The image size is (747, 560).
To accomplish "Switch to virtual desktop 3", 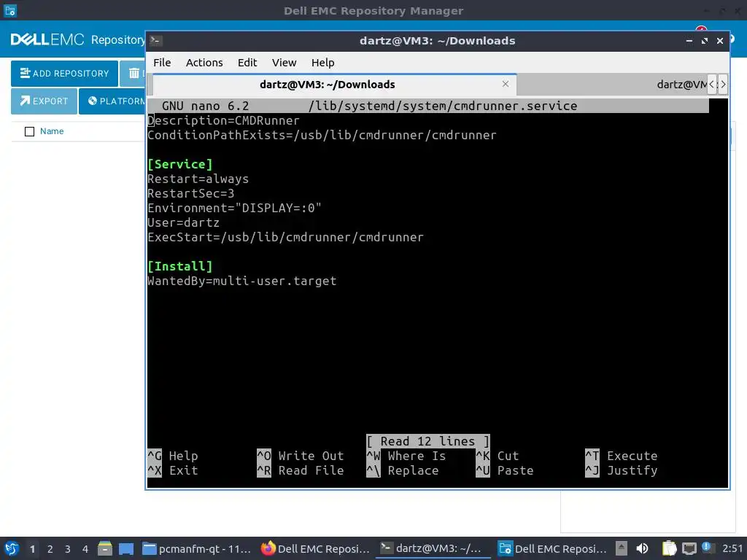I will [68, 549].
